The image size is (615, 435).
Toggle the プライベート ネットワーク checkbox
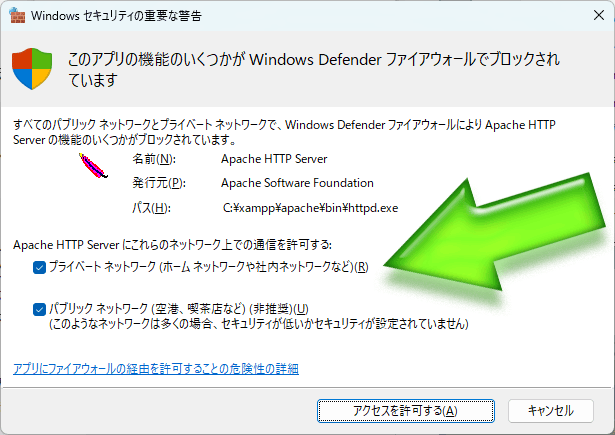click(39, 268)
